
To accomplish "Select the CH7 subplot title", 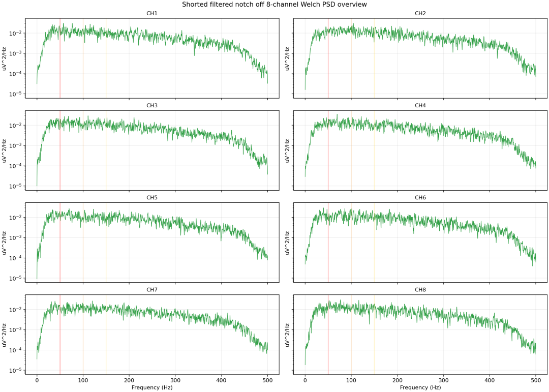I will tap(152, 290).
